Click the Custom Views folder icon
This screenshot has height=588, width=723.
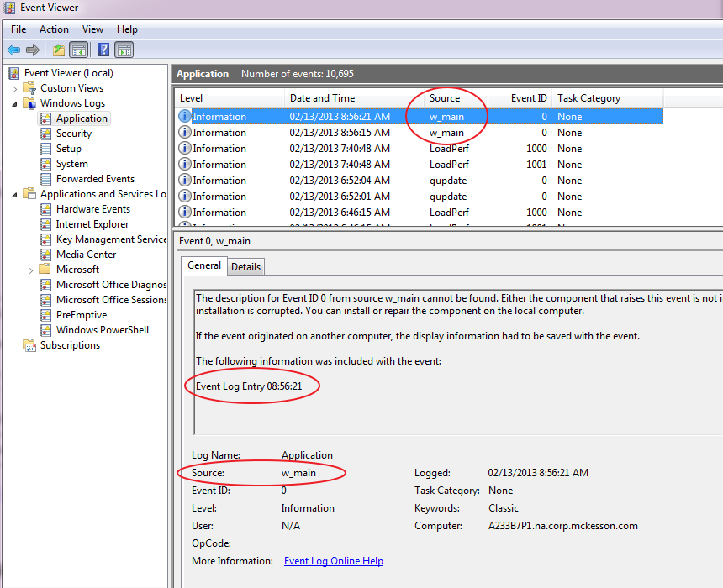pos(29,88)
